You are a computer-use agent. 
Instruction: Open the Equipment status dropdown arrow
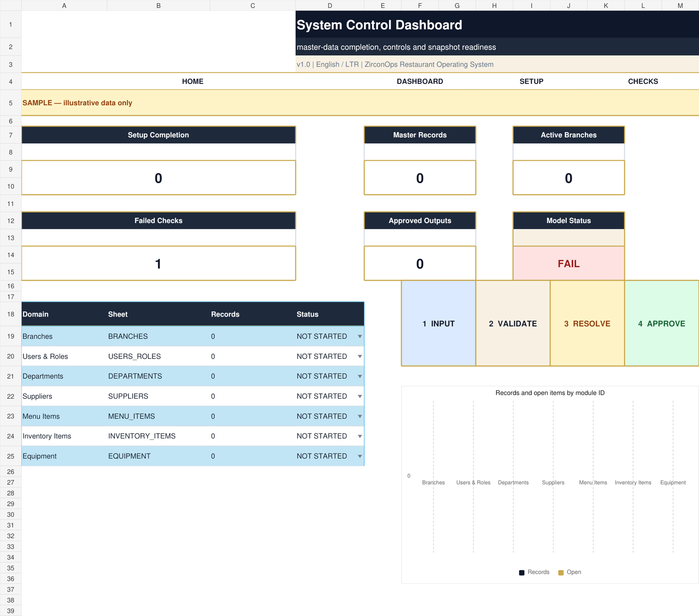(x=360, y=456)
